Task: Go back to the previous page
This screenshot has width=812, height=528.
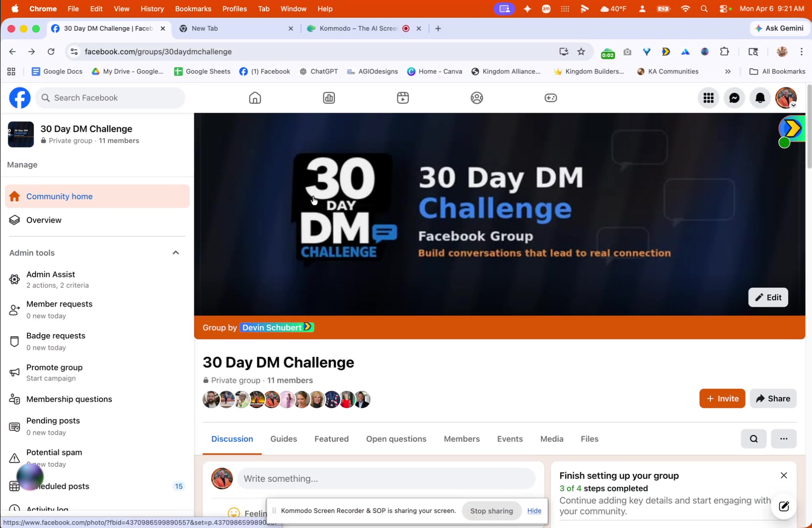Action: pyautogui.click(x=12, y=51)
